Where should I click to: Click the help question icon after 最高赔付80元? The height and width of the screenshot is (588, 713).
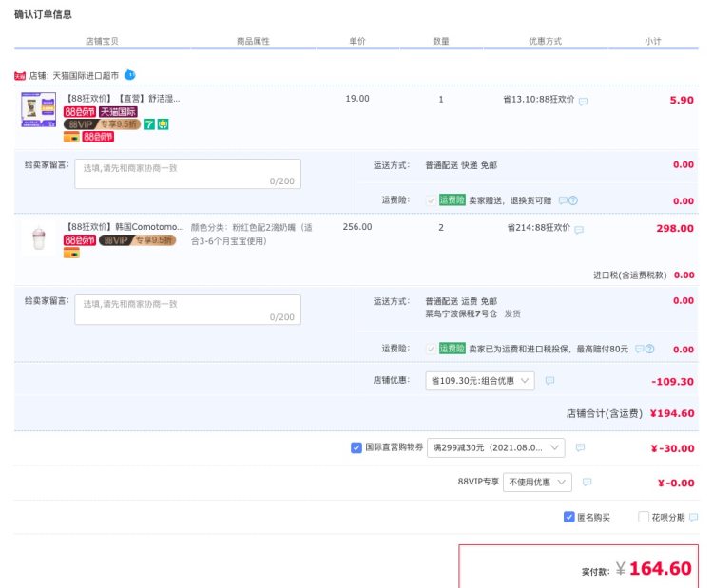[650, 349]
